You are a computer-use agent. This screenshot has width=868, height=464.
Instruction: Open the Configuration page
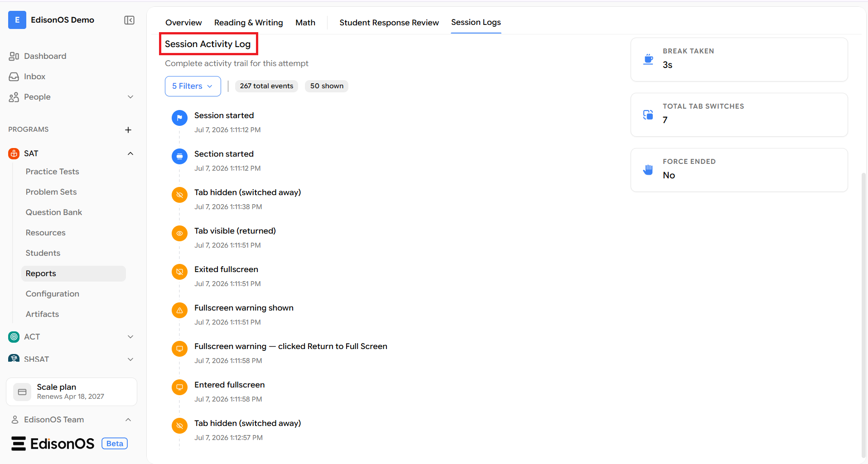[x=53, y=294]
